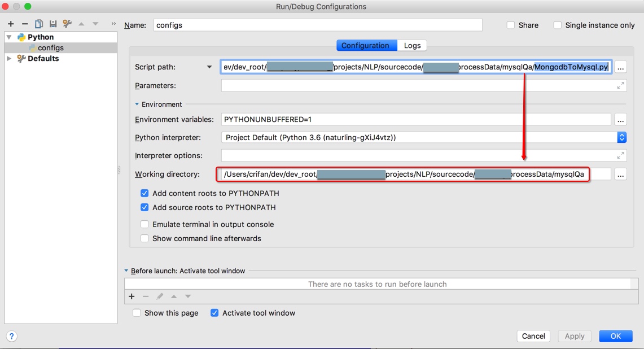The height and width of the screenshot is (349, 644).
Task: Click the Apply button
Action: pos(574,336)
